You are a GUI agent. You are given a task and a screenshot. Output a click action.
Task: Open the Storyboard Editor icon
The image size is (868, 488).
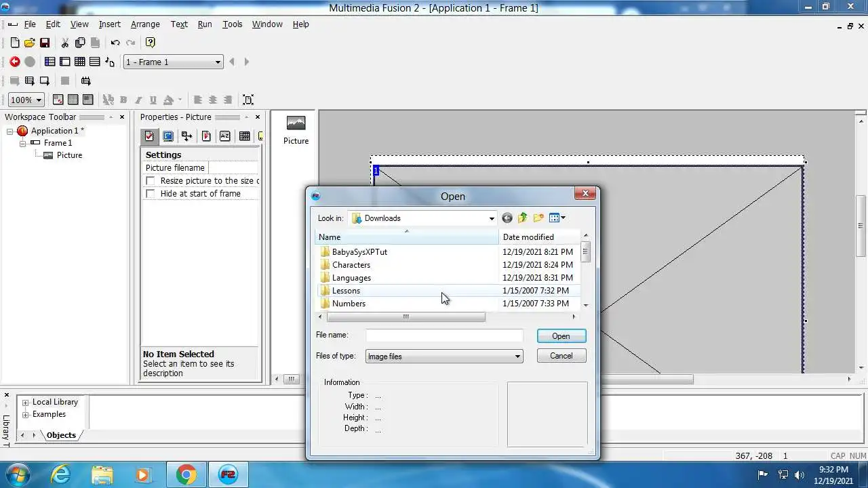(50, 62)
